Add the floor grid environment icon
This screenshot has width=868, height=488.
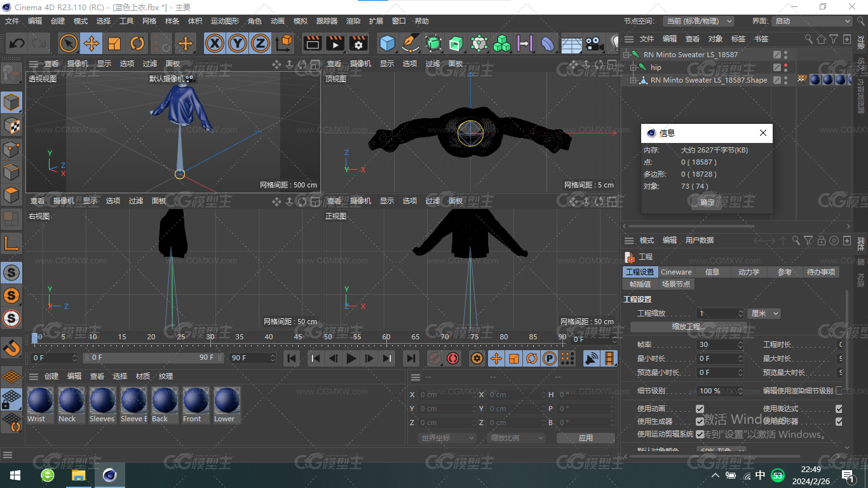pyautogui.click(x=571, y=43)
